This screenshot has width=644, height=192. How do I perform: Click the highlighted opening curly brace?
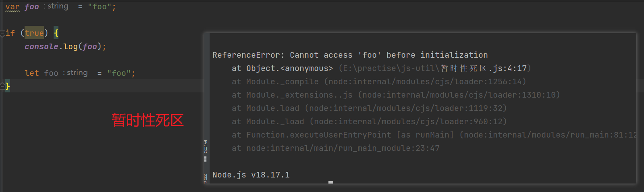coord(56,33)
